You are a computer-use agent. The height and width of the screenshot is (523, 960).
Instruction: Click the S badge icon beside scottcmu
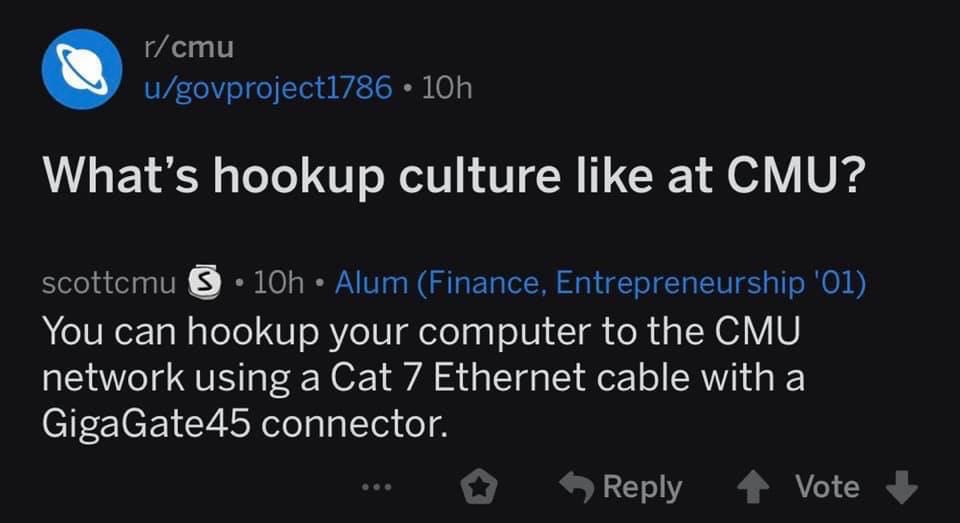[x=203, y=282]
